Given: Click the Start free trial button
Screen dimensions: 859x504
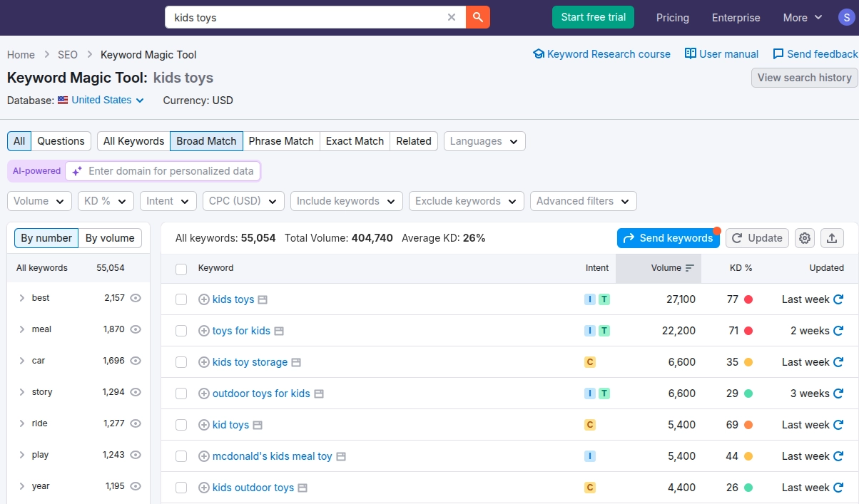Looking at the screenshot, I should tap(593, 17).
